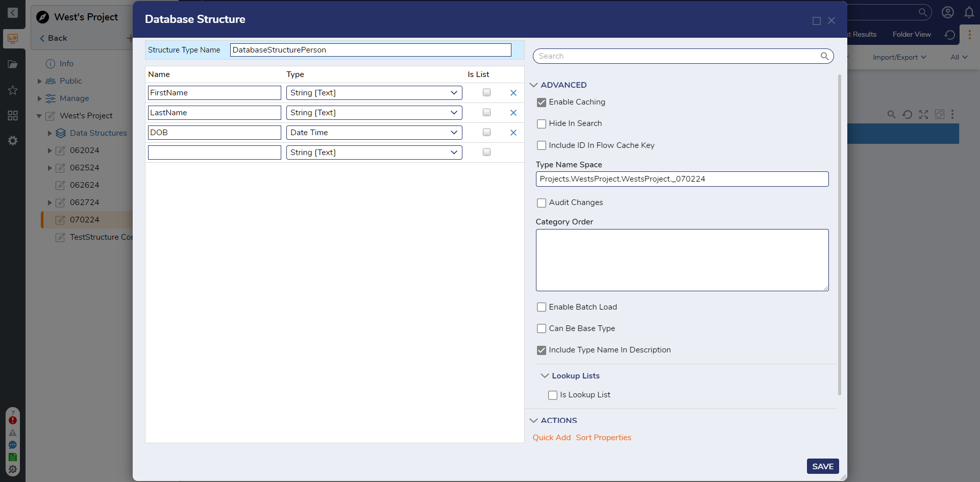This screenshot has width=980, height=482.
Task: Open the wrench gear tools icon
Action: [13, 469]
